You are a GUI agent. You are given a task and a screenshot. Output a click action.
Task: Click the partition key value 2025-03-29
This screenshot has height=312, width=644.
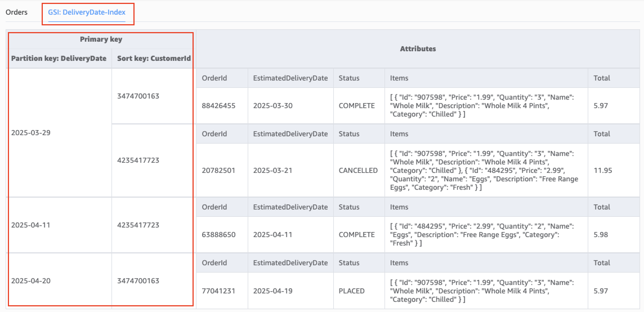tap(30, 132)
